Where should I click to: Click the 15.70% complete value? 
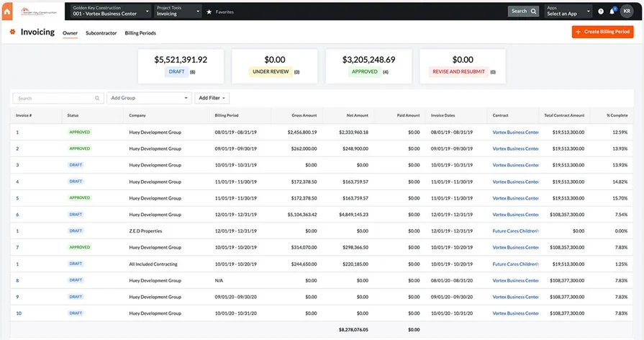tap(620, 198)
